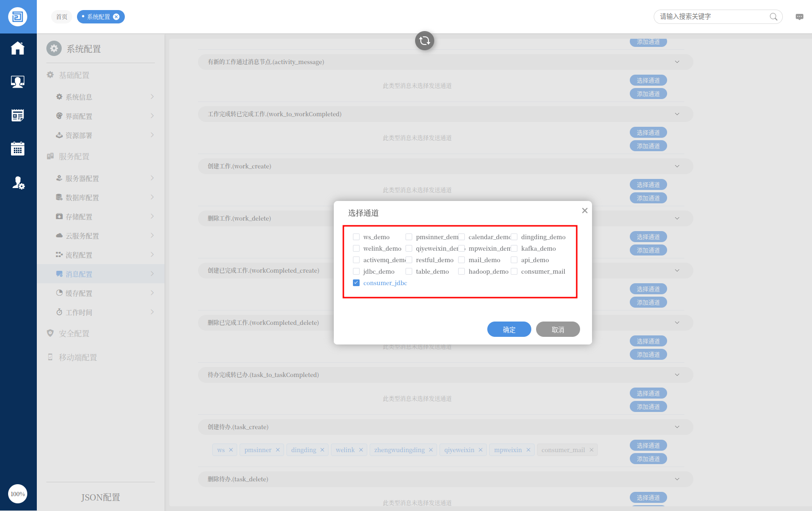Collapse the task_create section chevron
This screenshot has height=511, width=812.
point(677,427)
